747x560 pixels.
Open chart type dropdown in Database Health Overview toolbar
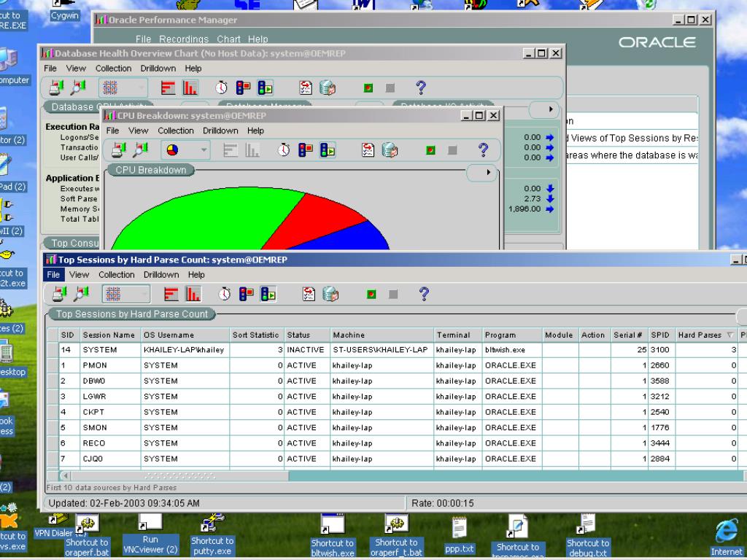point(123,87)
